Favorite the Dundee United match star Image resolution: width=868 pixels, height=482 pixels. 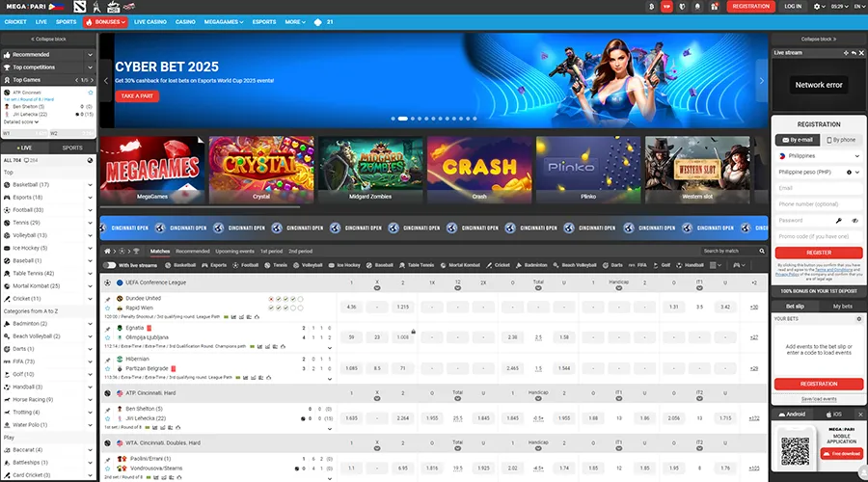click(107, 308)
